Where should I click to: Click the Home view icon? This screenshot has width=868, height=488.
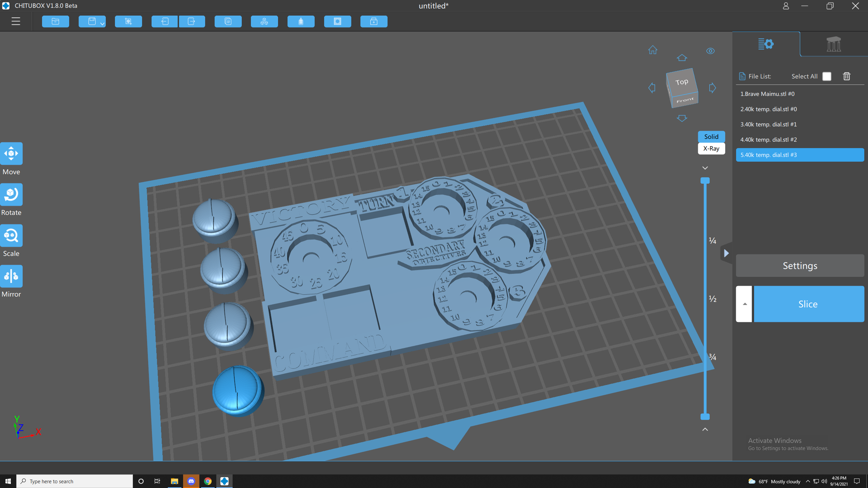coord(653,50)
